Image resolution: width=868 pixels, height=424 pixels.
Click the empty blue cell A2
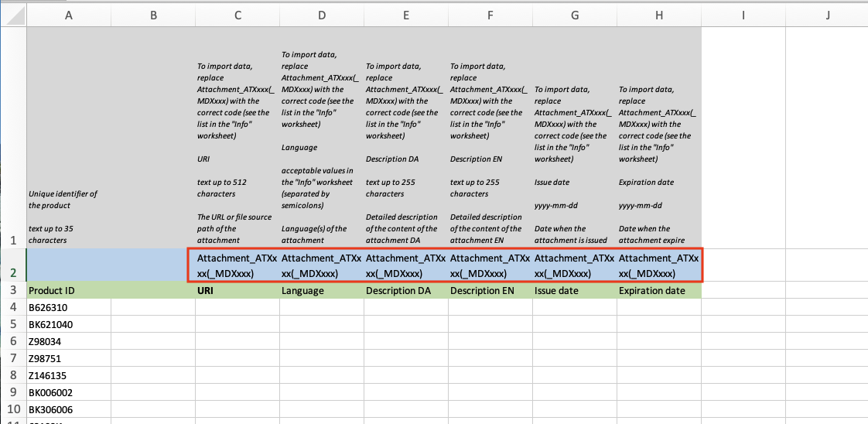point(69,265)
